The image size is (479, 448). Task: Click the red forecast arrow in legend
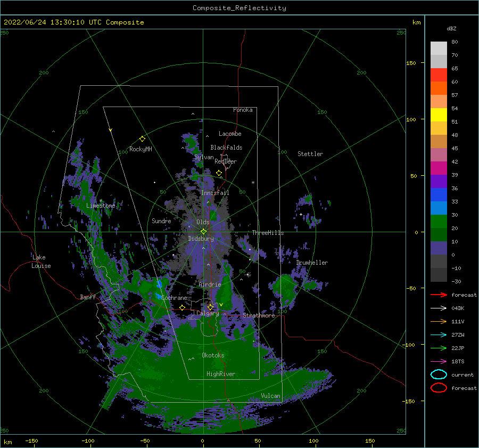(x=439, y=295)
